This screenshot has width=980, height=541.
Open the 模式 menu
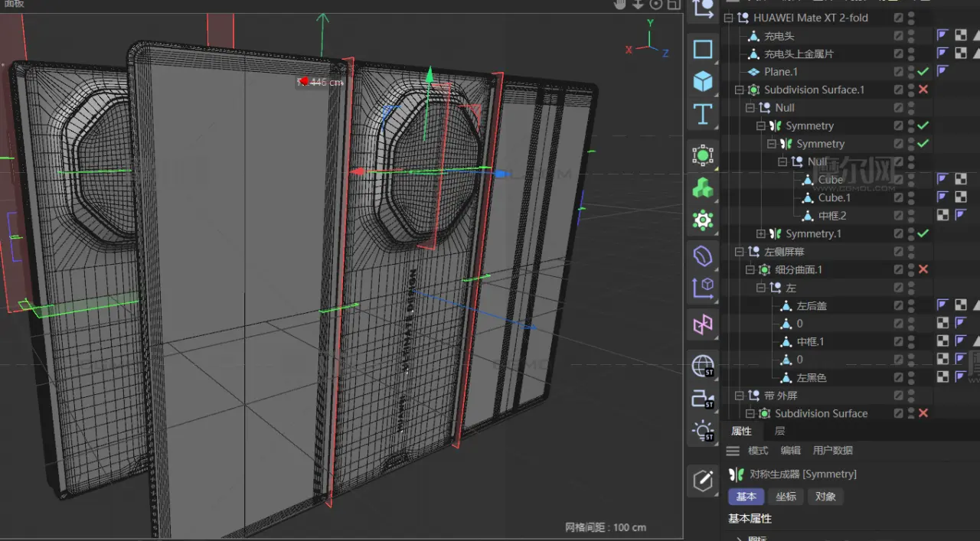click(758, 451)
